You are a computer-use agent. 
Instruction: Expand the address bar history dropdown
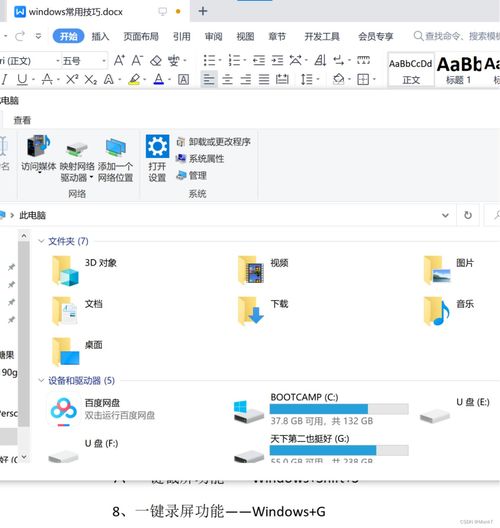click(x=445, y=215)
